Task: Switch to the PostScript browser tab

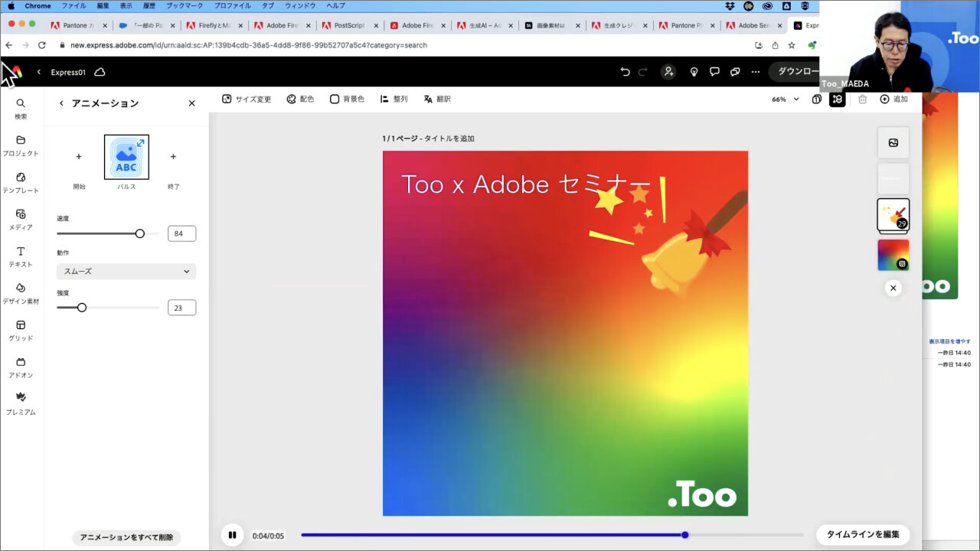Action: 350,25
